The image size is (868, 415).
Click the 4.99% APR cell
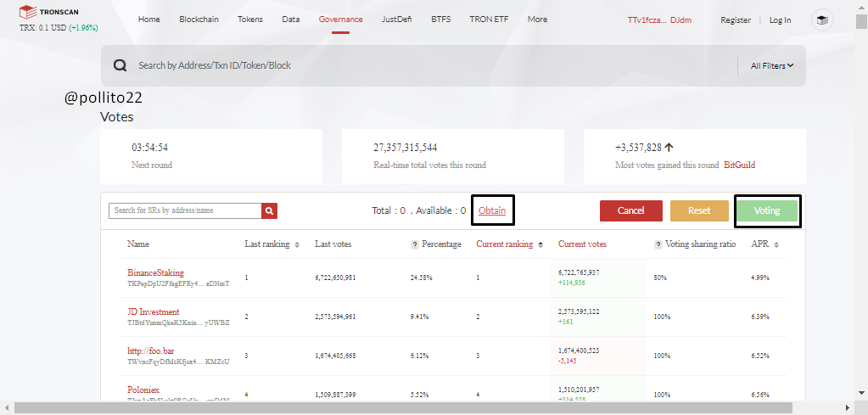pyautogui.click(x=760, y=278)
